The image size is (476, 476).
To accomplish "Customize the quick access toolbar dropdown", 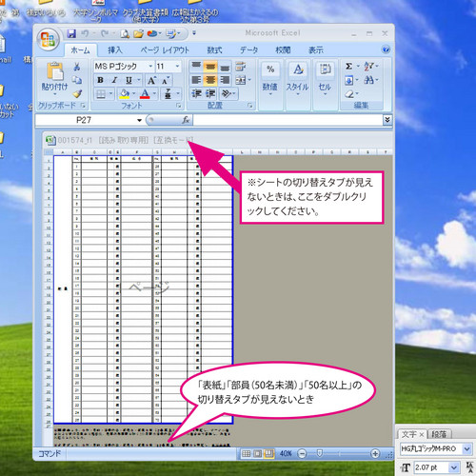I will point(194,33).
